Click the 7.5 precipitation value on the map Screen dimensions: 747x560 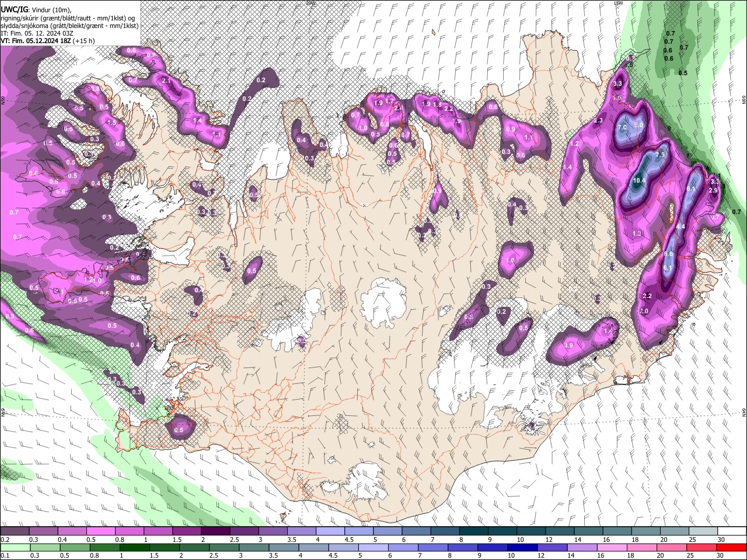click(660, 155)
